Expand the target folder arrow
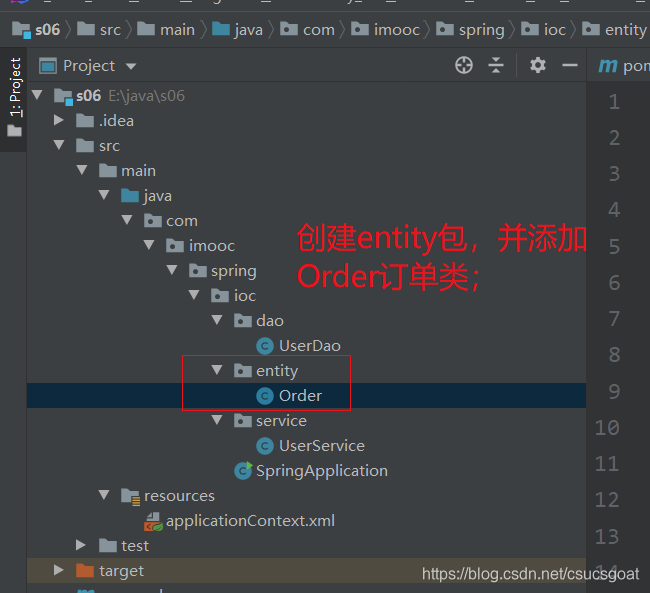The width and height of the screenshot is (650, 593). [58, 570]
